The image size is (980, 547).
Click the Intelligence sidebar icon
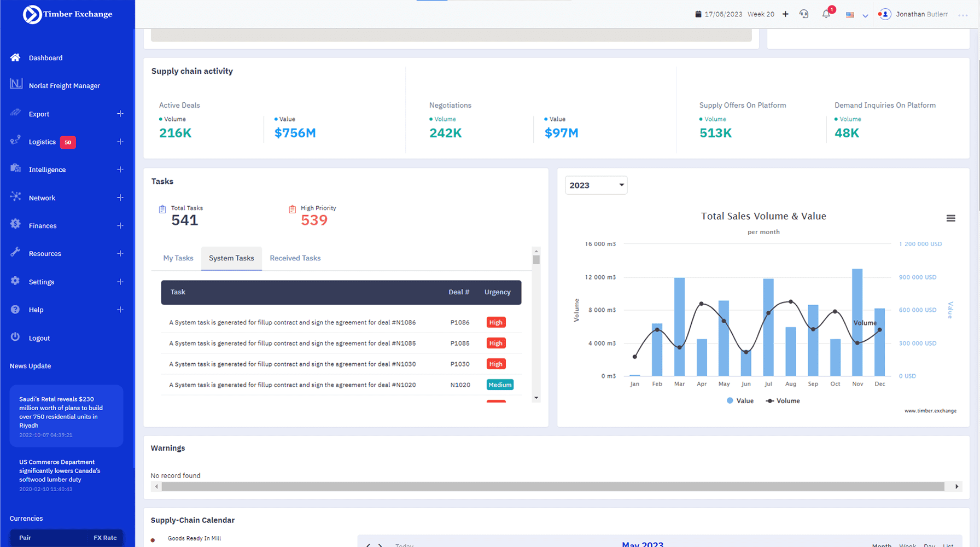(15, 168)
